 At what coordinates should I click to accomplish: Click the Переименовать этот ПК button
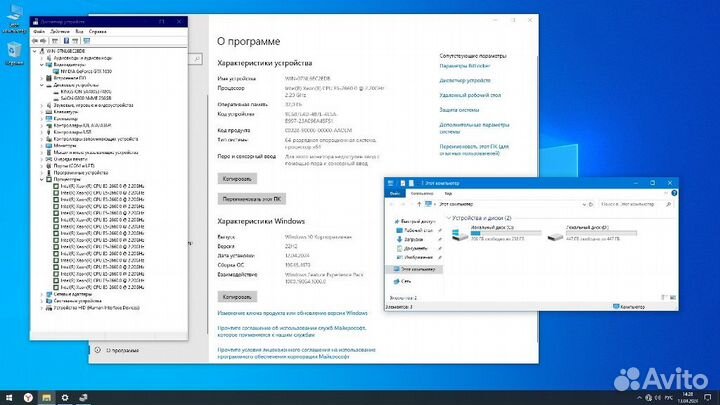pyautogui.click(x=252, y=199)
